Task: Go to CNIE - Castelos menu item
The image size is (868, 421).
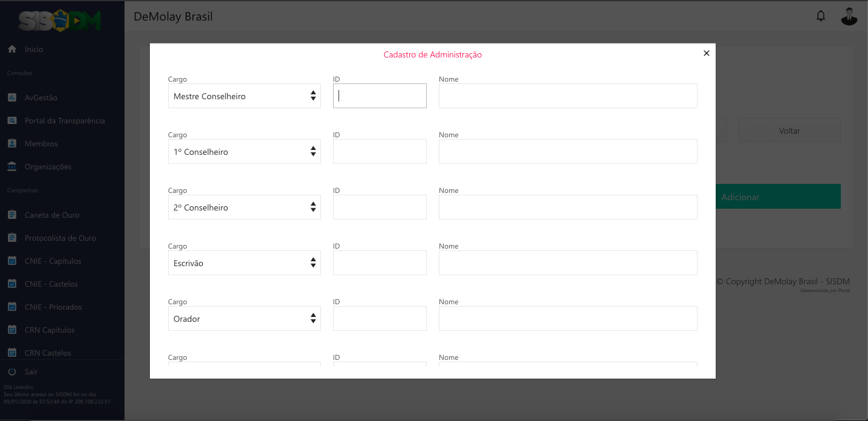Action: [x=51, y=284]
